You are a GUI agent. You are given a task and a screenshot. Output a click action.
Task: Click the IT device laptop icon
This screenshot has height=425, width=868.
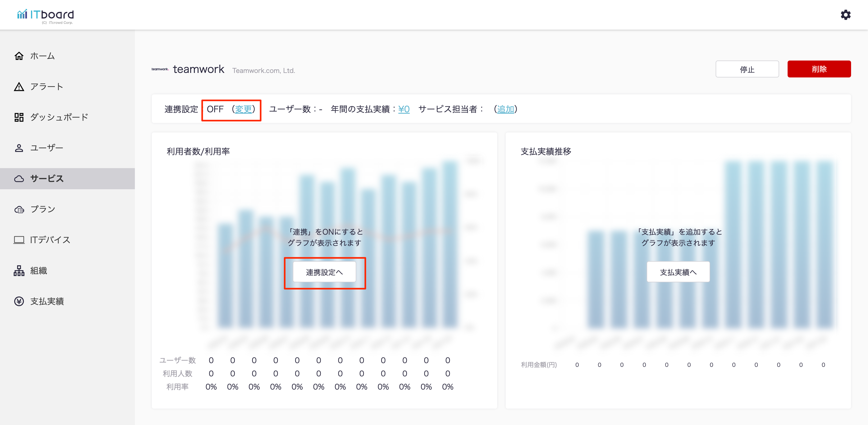click(x=19, y=240)
